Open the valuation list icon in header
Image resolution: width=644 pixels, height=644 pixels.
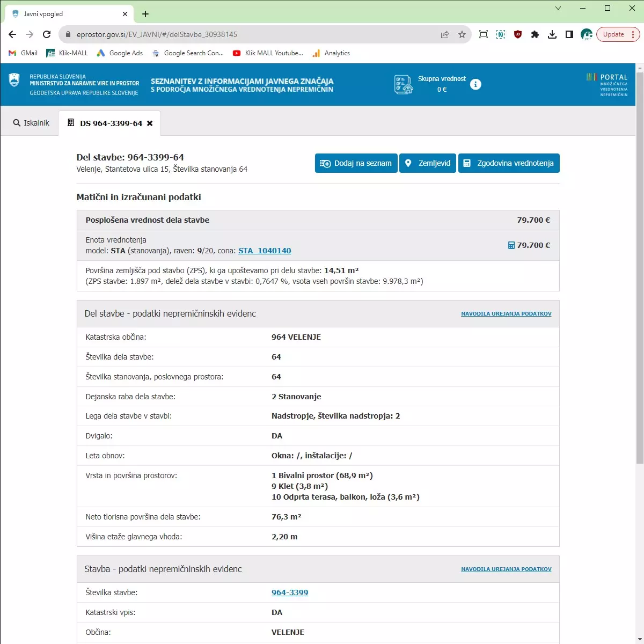(x=403, y=84)
